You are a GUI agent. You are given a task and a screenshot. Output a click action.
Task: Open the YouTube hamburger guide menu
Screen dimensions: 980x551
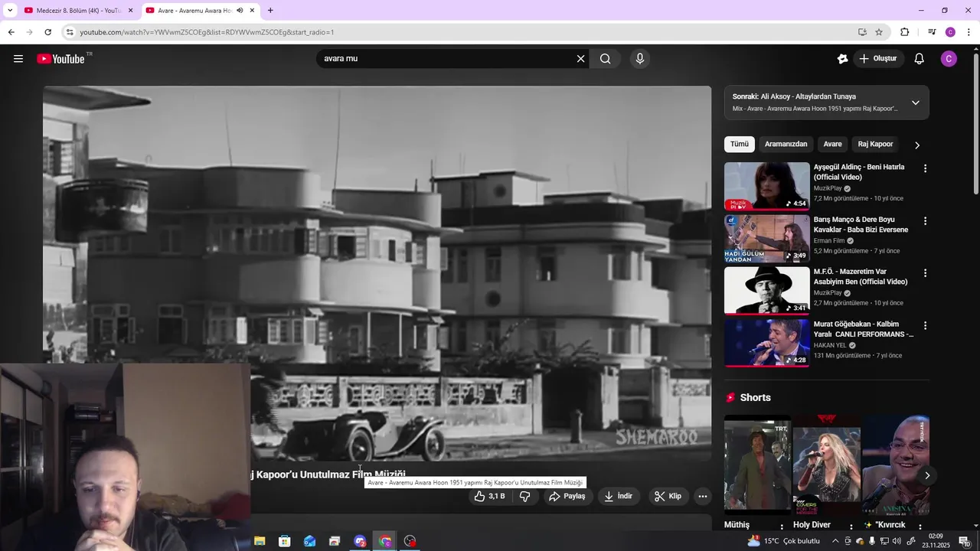point(18,59)
